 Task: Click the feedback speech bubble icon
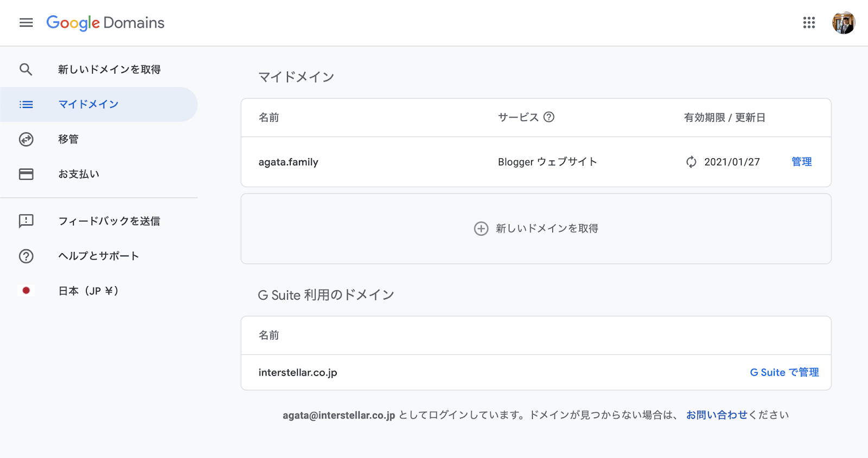[26, 221]
